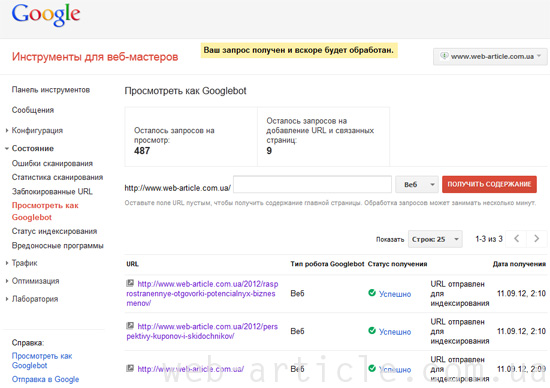Click page icon beside rasprostranennye-otgovorki URL
550x388 pixels.
pos(130,283)
